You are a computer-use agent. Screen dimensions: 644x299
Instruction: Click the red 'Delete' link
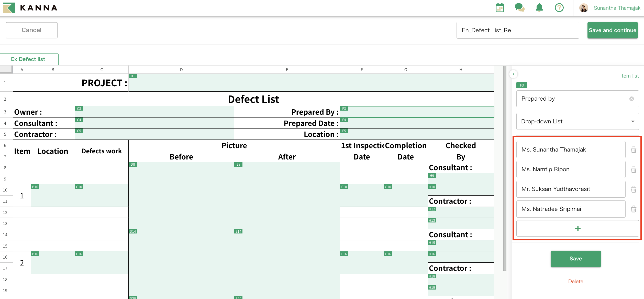576,281
